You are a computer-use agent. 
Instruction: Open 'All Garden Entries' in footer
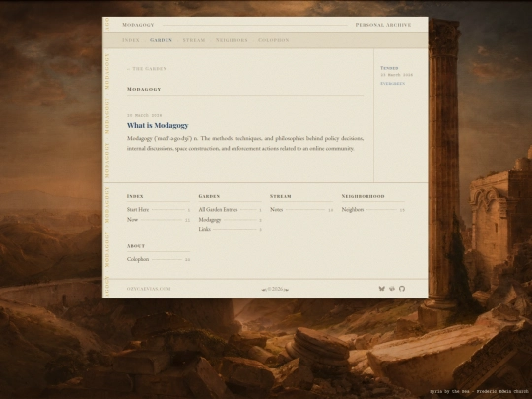point(218,210)
